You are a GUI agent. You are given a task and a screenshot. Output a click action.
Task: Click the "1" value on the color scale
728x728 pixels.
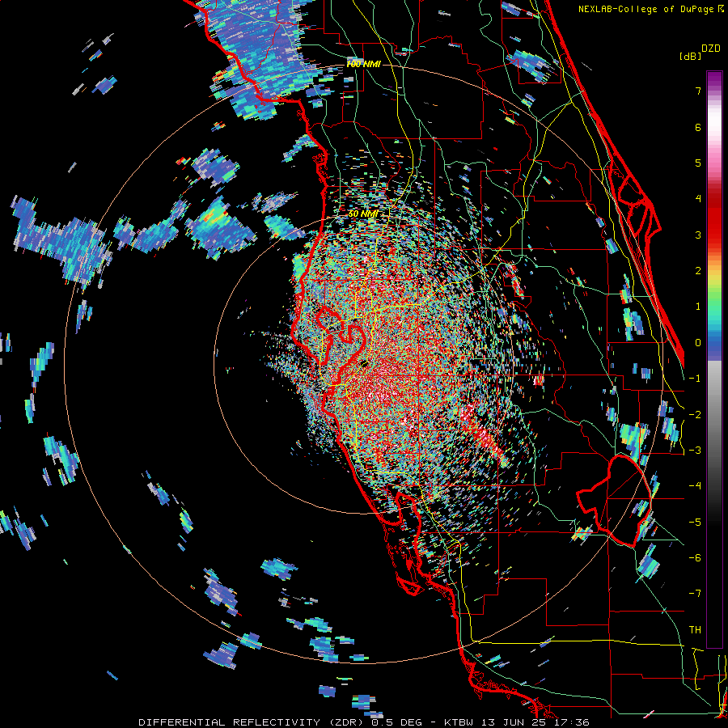pos(698,307)
